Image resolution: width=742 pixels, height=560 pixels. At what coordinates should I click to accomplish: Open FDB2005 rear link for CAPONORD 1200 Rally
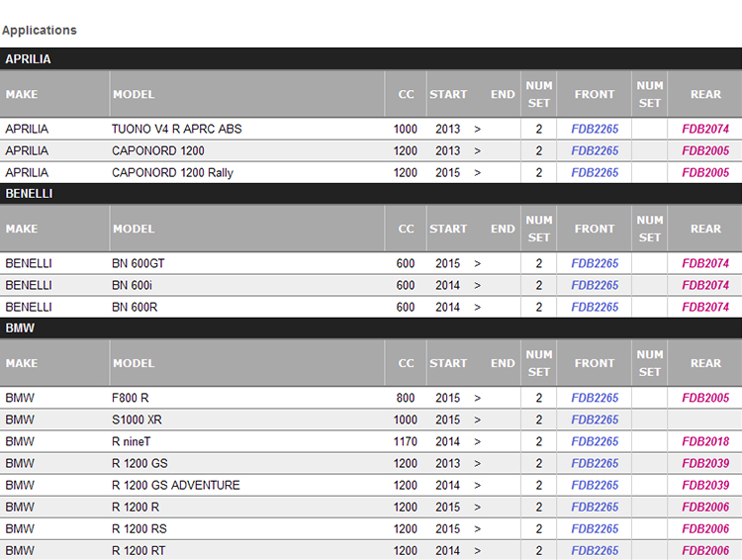705,172
